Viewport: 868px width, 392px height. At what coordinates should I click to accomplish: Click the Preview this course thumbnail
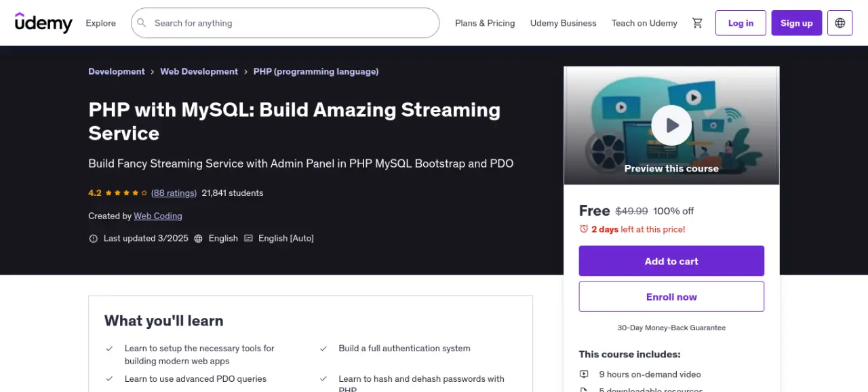pos(671,126)
